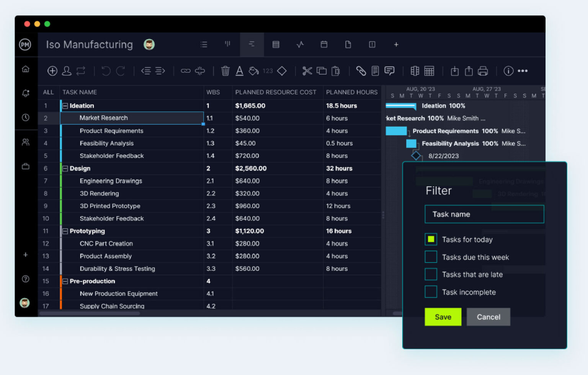Enable the Task incomplete filter
The width and height of the screenshot is (588, 375).
431,292
